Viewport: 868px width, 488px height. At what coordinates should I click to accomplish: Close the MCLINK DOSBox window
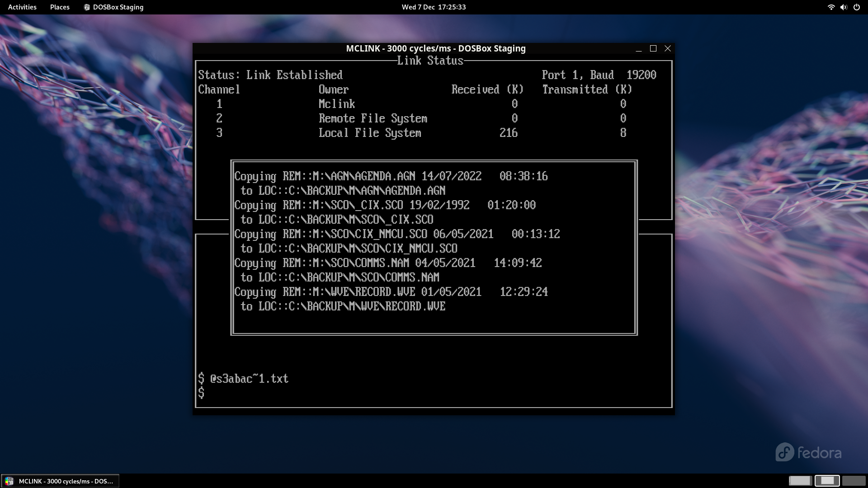click(x=667, y=48)
